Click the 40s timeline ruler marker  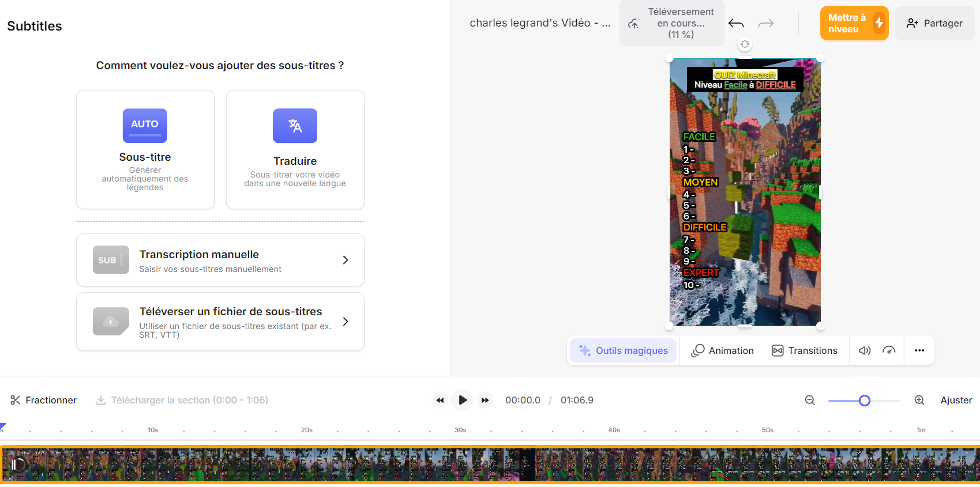(x=614, y=430)
